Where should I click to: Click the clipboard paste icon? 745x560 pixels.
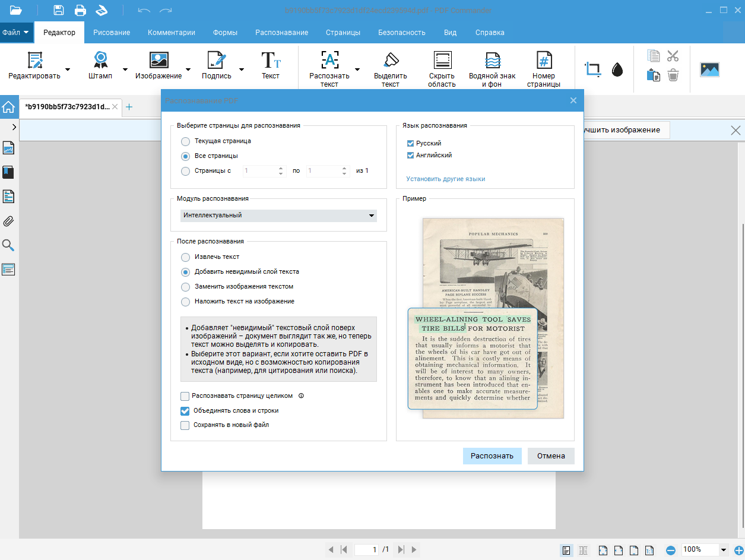[x=654, y=75]
